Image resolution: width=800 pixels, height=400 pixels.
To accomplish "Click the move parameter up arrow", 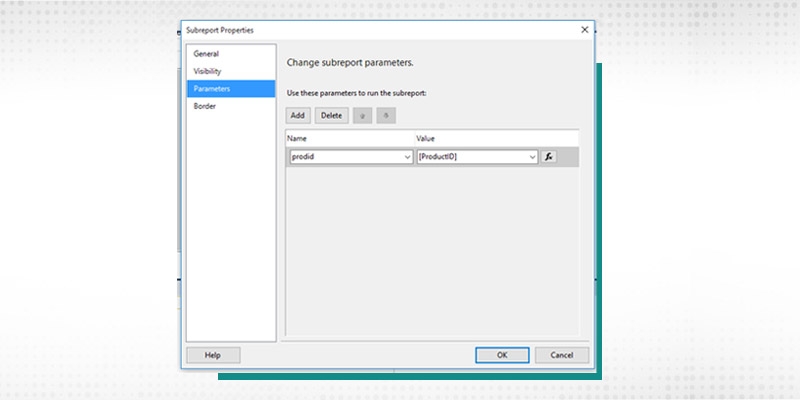I will click(x=362, y=115).
